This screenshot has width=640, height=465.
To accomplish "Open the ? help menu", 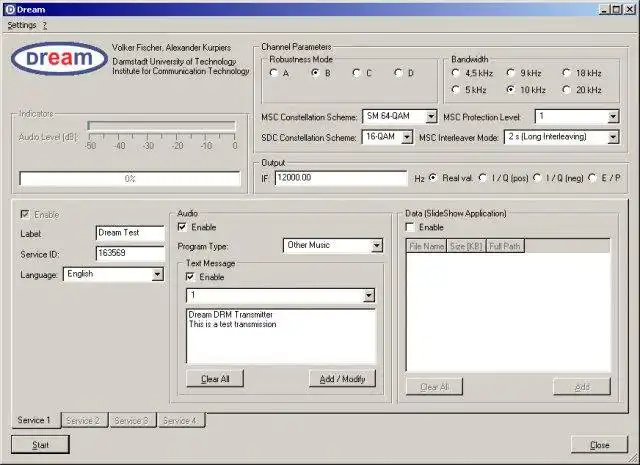I will click(44, 25).
